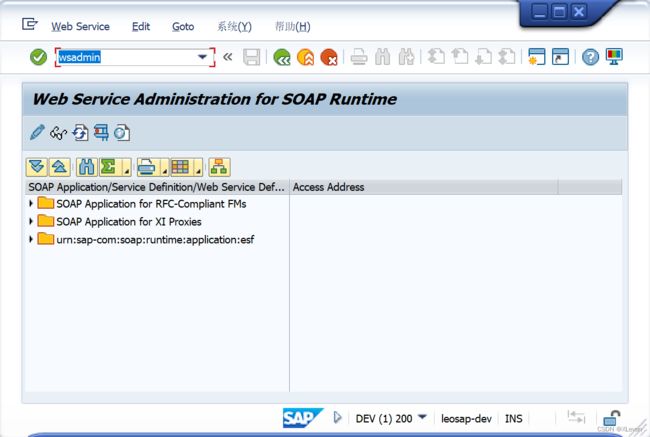Click the Next Page icon
This screenshot has height=437, width=650.
[483, 57]
